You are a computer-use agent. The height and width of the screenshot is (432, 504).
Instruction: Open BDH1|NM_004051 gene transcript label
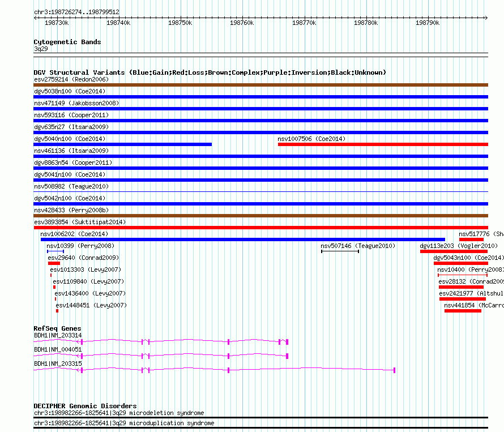(x=58, y=350)
